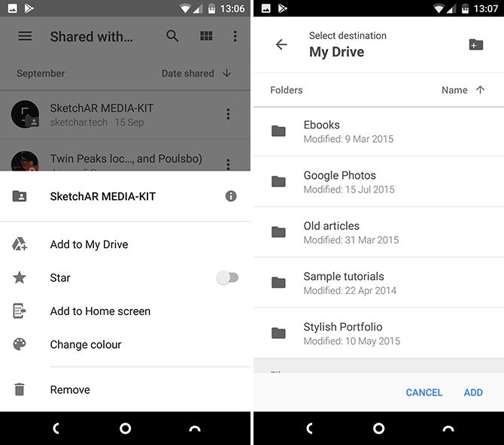The width and height of the screenshot is (504, 445).
Task: Open the toolbar overflow menu (three dots)
Action: (x=235, y=36)
